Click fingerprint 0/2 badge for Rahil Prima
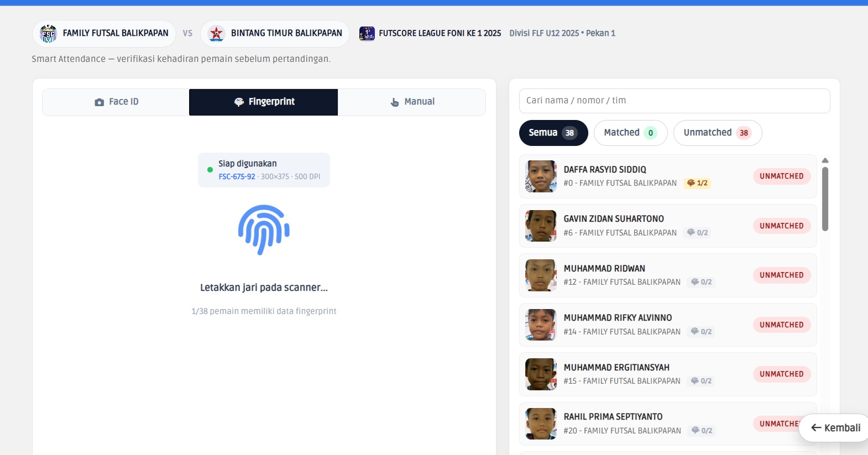868x455 pixels. [x=702, y=431]
